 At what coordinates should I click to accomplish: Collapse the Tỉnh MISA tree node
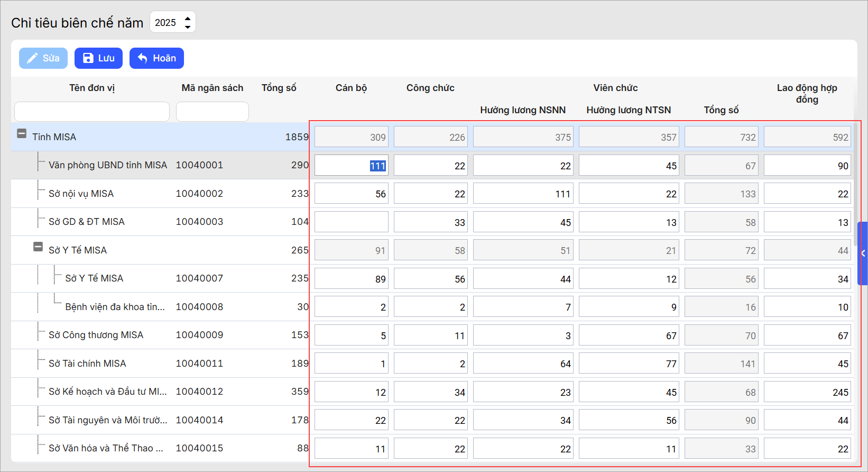coord(22,134)
